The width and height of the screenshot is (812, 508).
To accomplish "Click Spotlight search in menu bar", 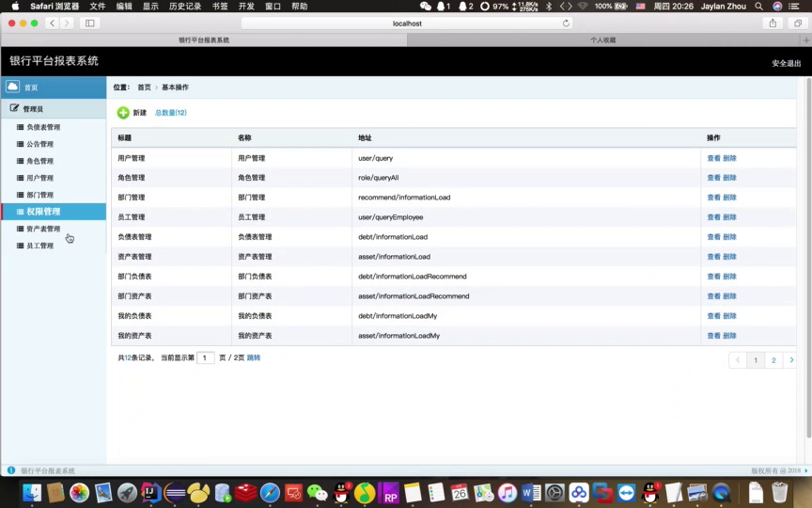I will pos(758,7).
